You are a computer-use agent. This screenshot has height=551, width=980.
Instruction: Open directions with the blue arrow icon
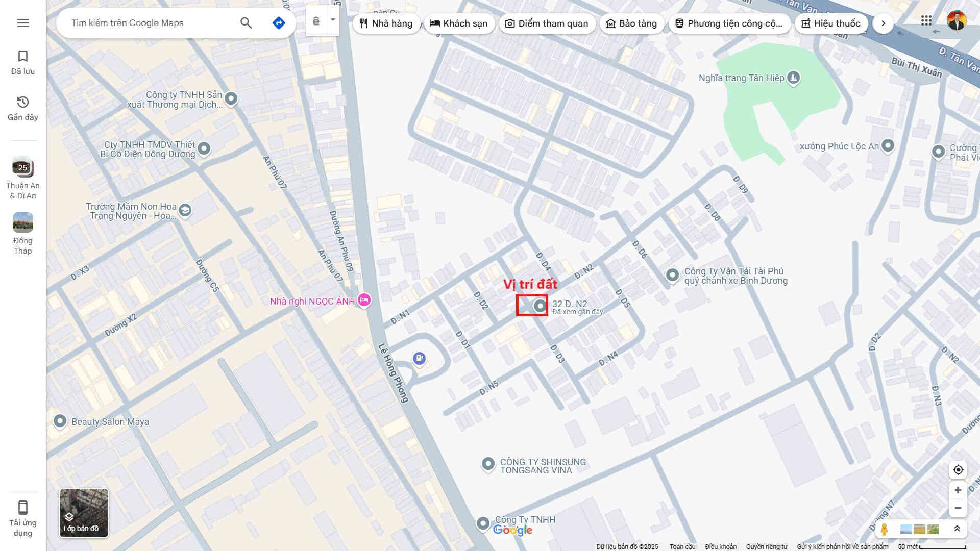coord(279,23)
